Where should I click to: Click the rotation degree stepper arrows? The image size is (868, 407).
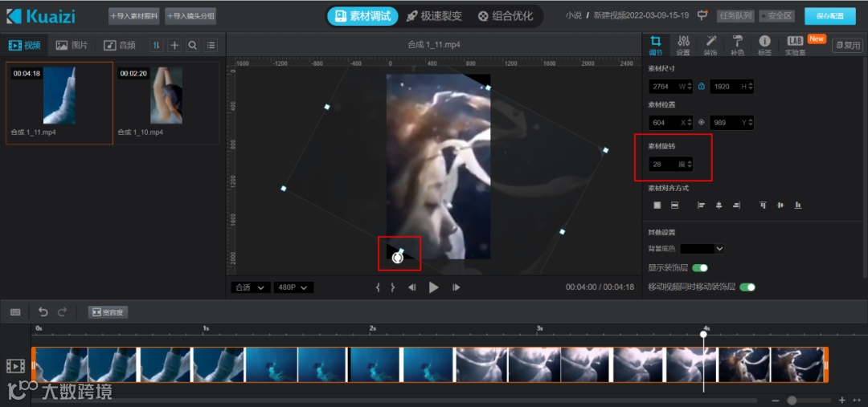point(690,165)
